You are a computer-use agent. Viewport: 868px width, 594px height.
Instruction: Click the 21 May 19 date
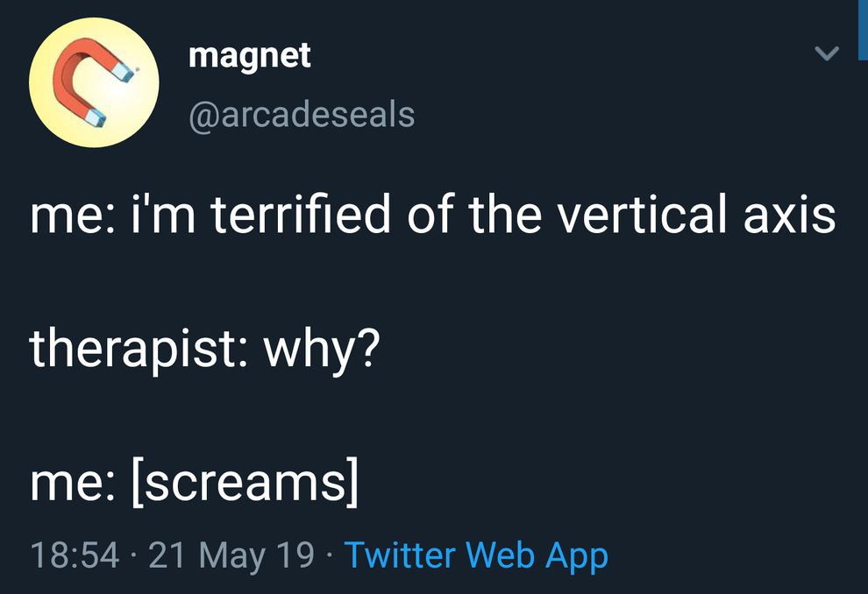tap(231, 555)
